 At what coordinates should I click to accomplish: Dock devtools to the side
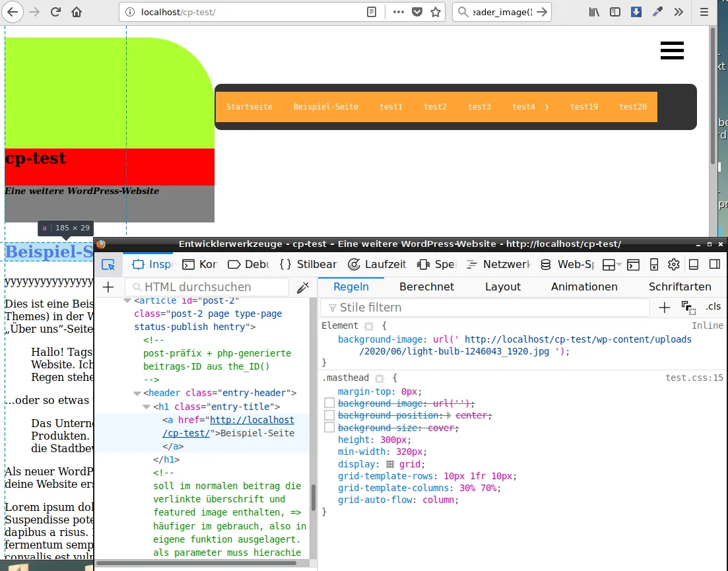point(715,265)
